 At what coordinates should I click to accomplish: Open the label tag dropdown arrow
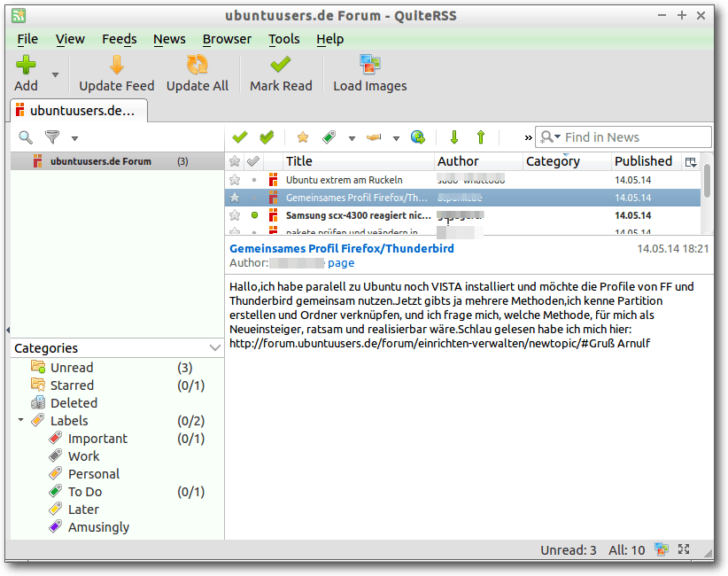352,138
